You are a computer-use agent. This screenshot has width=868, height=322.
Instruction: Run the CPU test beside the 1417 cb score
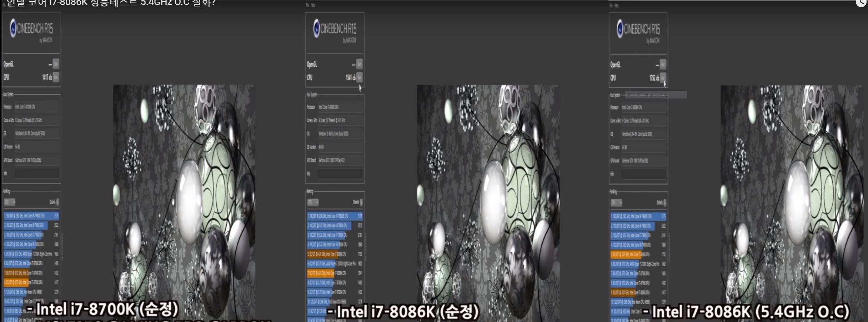click(56, 77)
